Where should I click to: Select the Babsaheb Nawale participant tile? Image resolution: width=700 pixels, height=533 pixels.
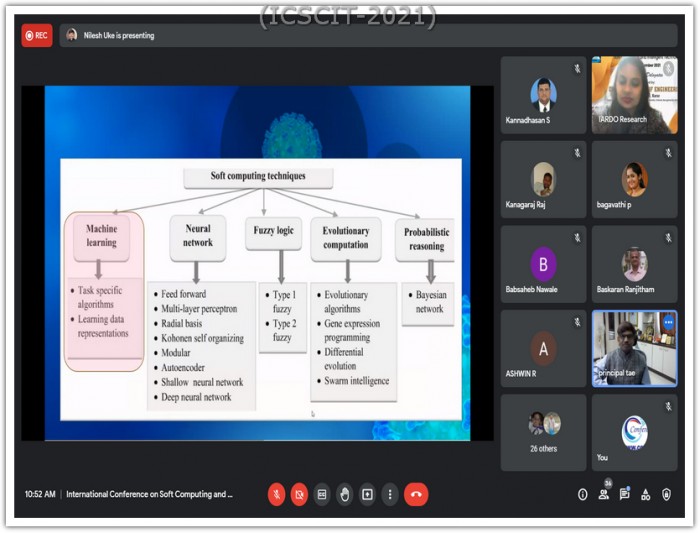point(543,264)
